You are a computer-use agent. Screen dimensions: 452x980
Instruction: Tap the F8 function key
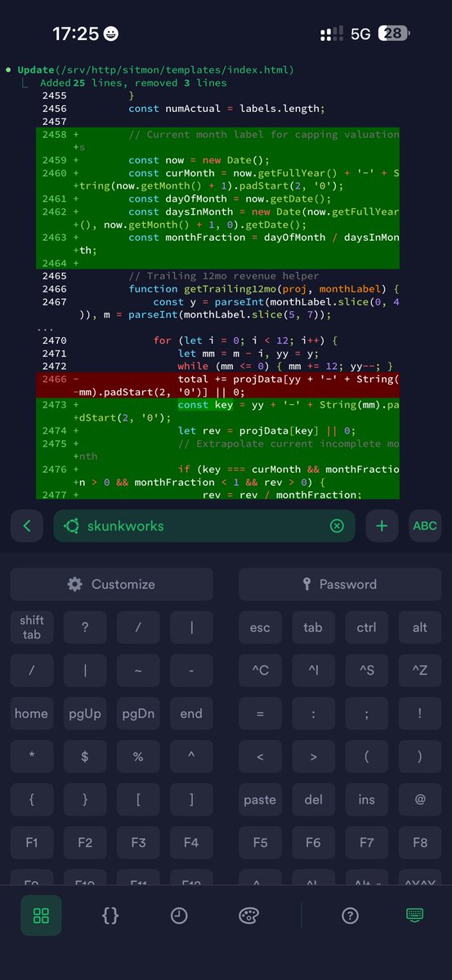pos(420,843)
